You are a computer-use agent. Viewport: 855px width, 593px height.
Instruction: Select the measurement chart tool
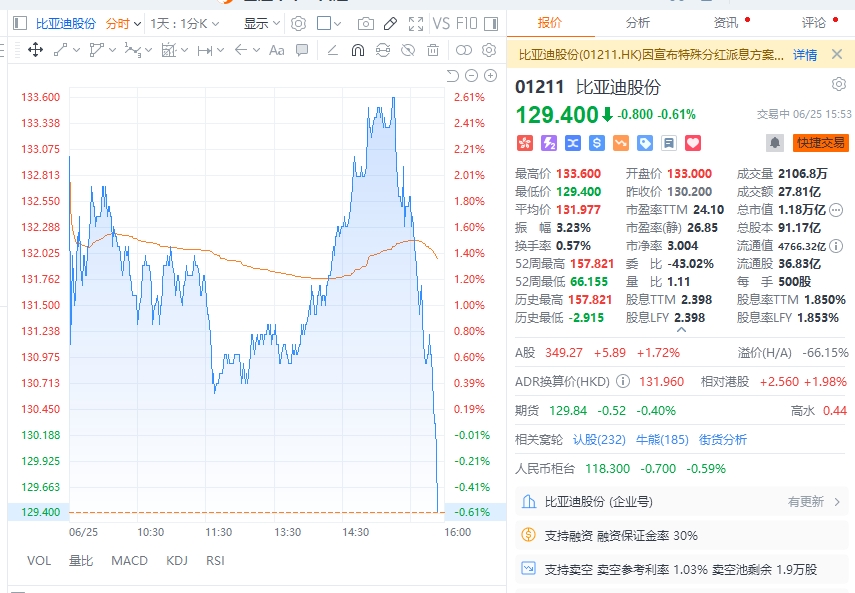coord(169,50)
